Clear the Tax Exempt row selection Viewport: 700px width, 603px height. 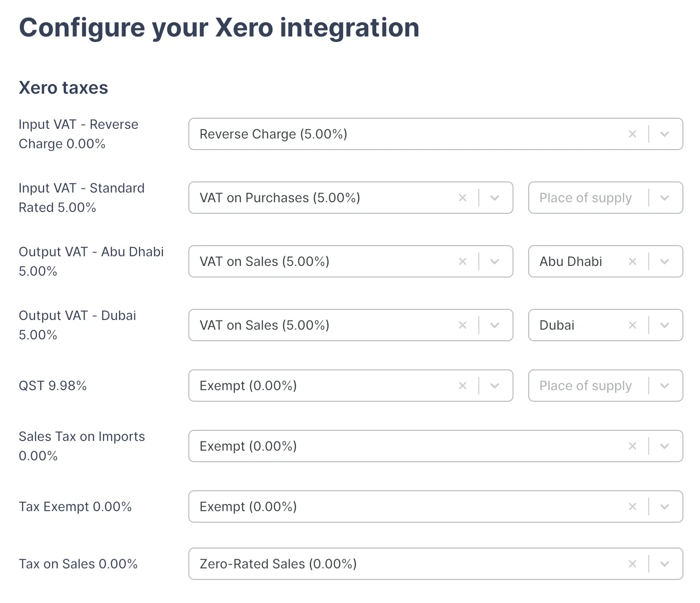point(633,507)
